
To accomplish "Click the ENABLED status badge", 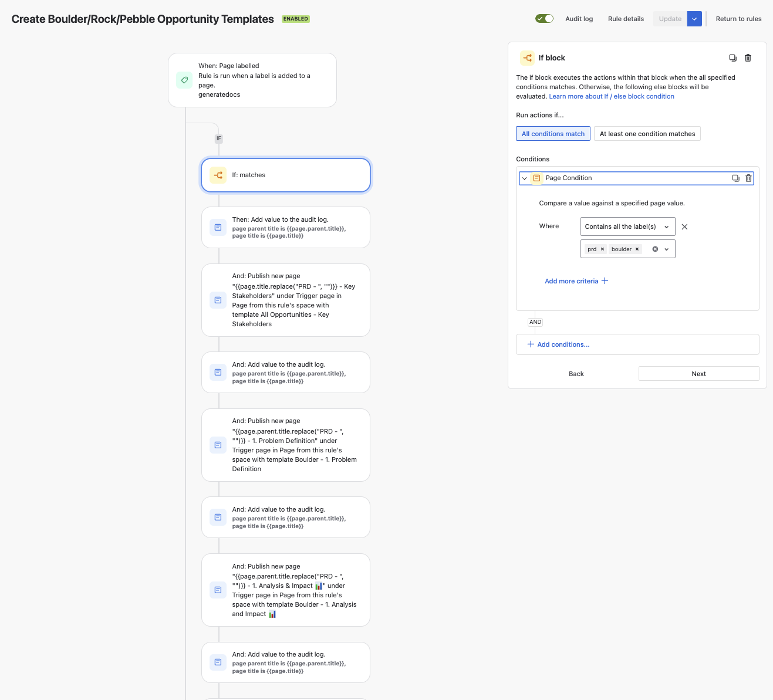I will [x=296, y=19].
